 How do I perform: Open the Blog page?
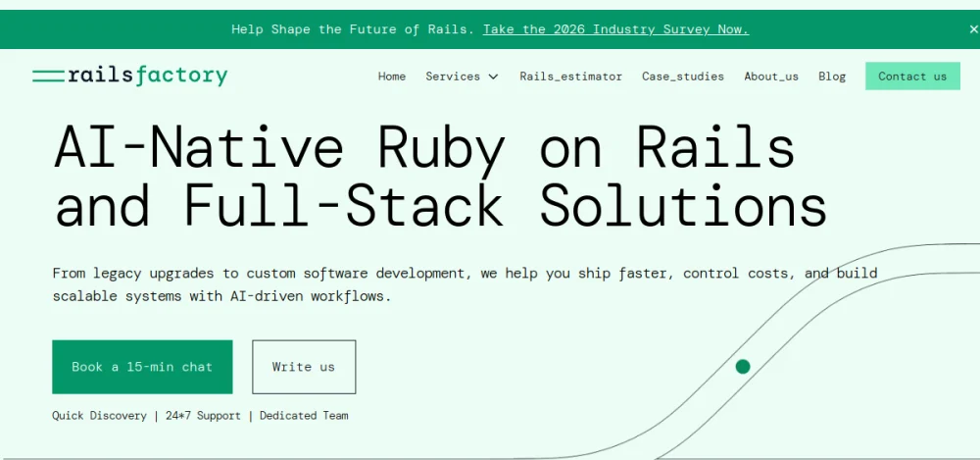(x=832, y=77)
